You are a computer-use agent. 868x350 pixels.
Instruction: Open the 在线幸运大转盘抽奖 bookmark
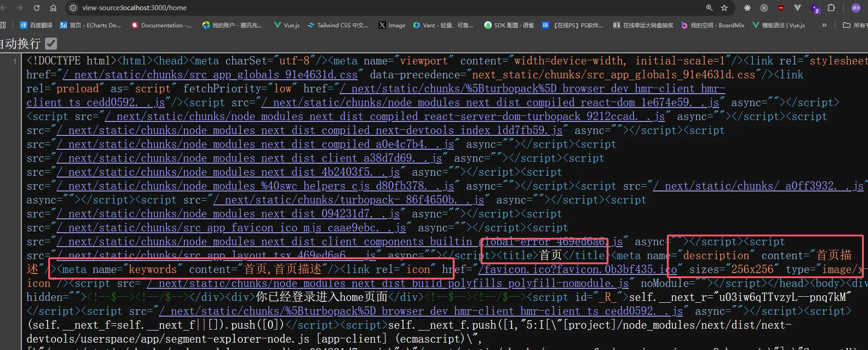[643, 25]
